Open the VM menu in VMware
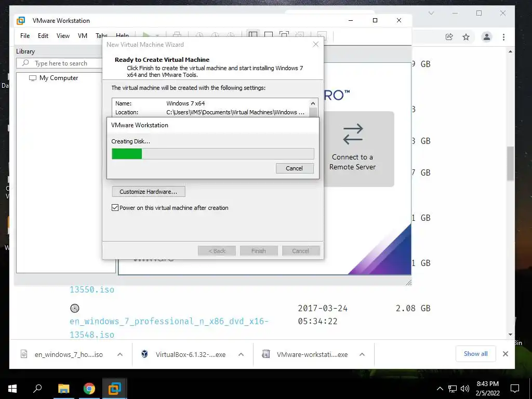 (x=83, y=36)
